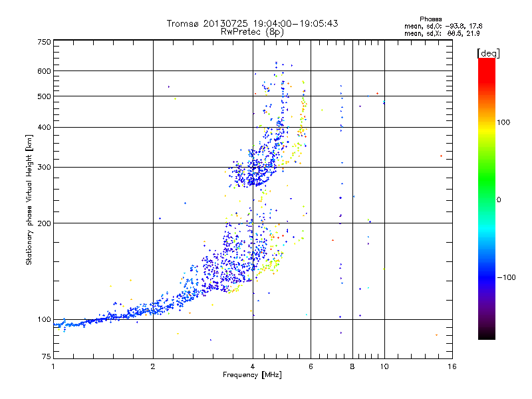Click the 'RwPretec (8p)' subtitle
The height and width of the screenshot is (399, 532).
252,32
